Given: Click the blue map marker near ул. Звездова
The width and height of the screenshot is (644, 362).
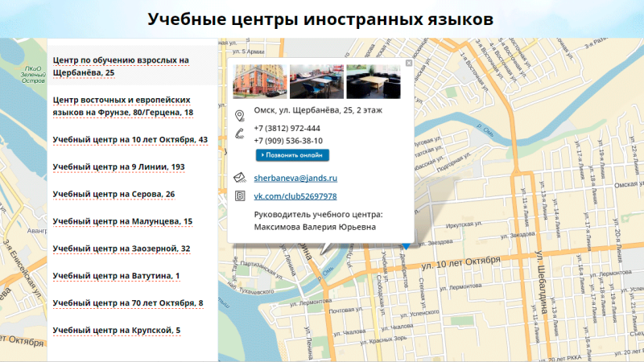Looking at the screenshot, I should tap(406, 246).
